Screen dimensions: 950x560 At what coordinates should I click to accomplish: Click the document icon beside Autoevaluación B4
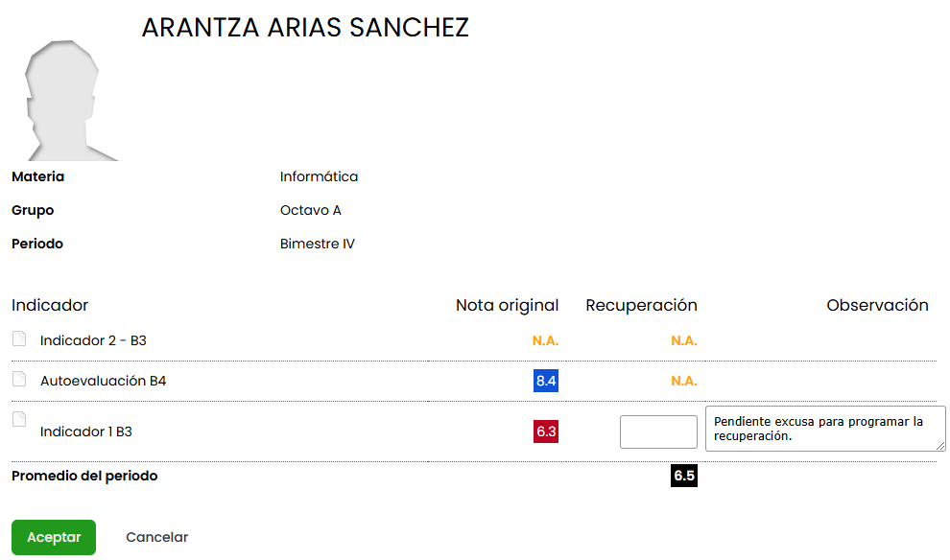click(19, 379)
